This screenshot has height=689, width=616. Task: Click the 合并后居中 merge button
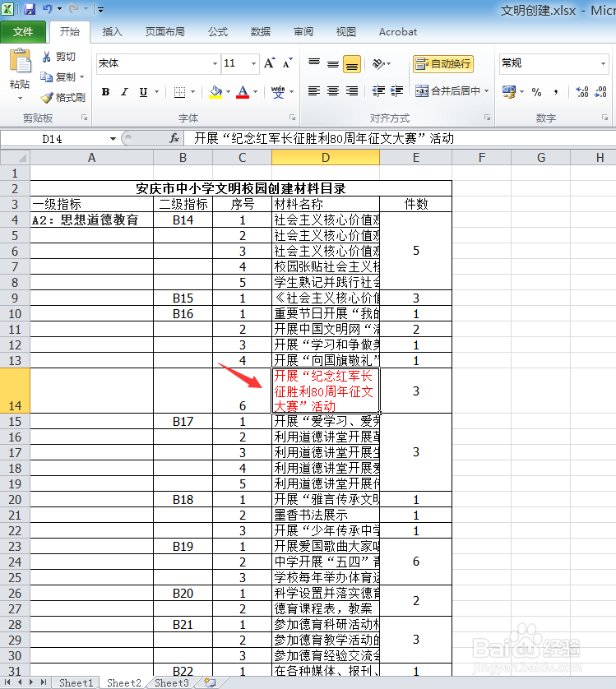click(x=447, y=91)
